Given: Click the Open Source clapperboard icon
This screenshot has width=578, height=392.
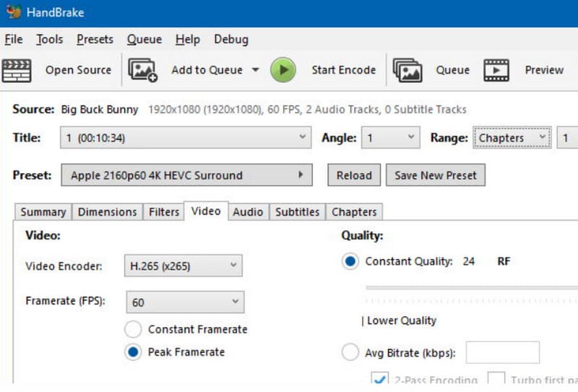Looking at the screenshot, I should [17, 70].
